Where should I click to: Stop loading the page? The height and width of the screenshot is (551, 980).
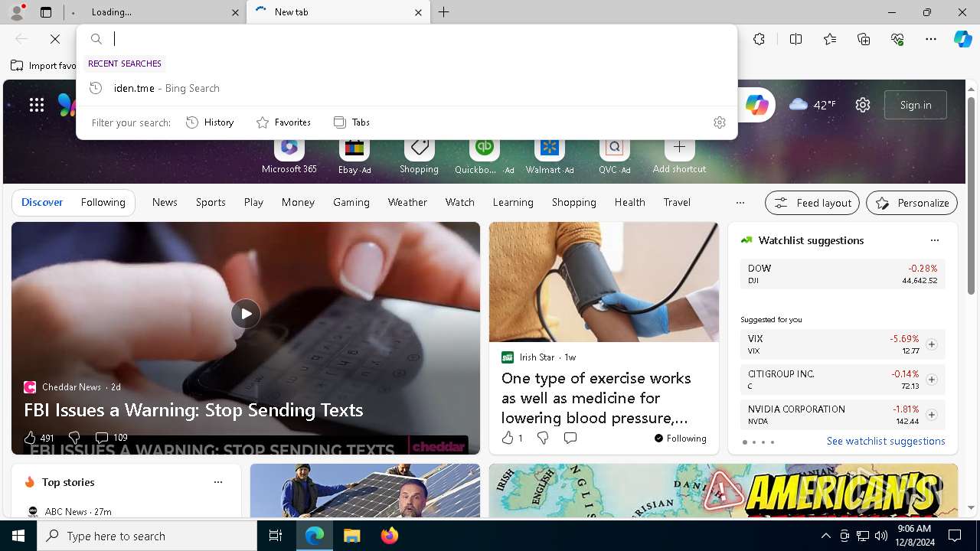point(55,39)
